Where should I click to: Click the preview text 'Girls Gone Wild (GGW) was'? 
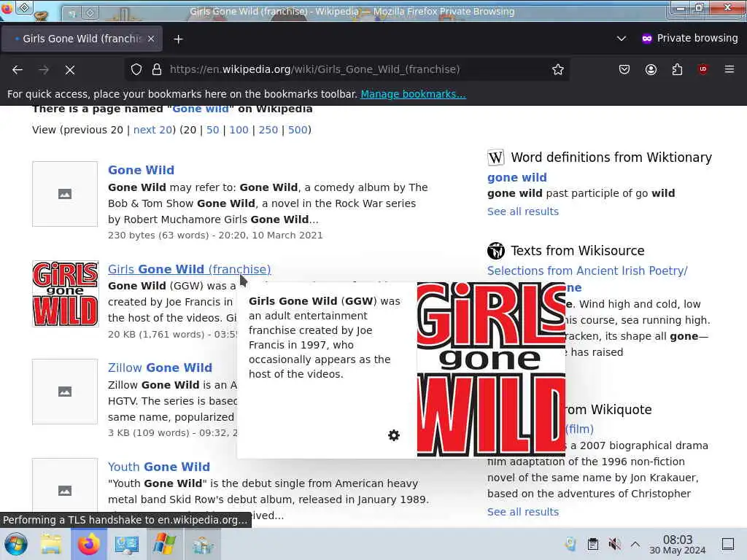point(325,301)
